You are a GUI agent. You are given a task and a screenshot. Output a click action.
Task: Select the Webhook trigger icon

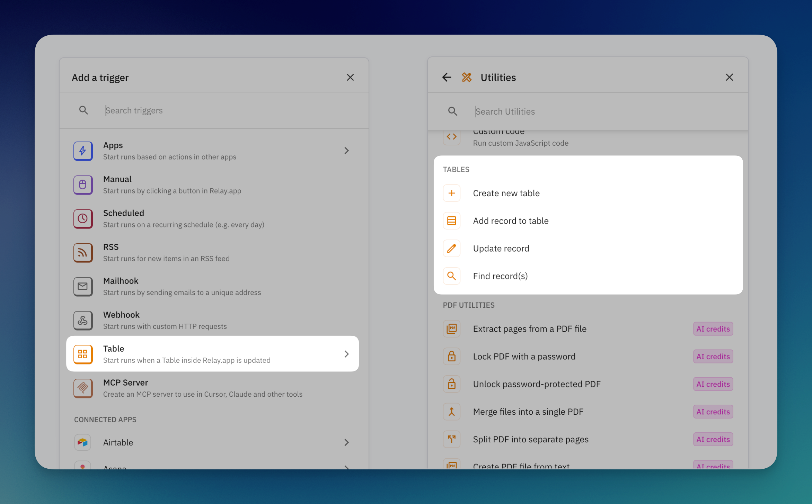pos(83,320)
